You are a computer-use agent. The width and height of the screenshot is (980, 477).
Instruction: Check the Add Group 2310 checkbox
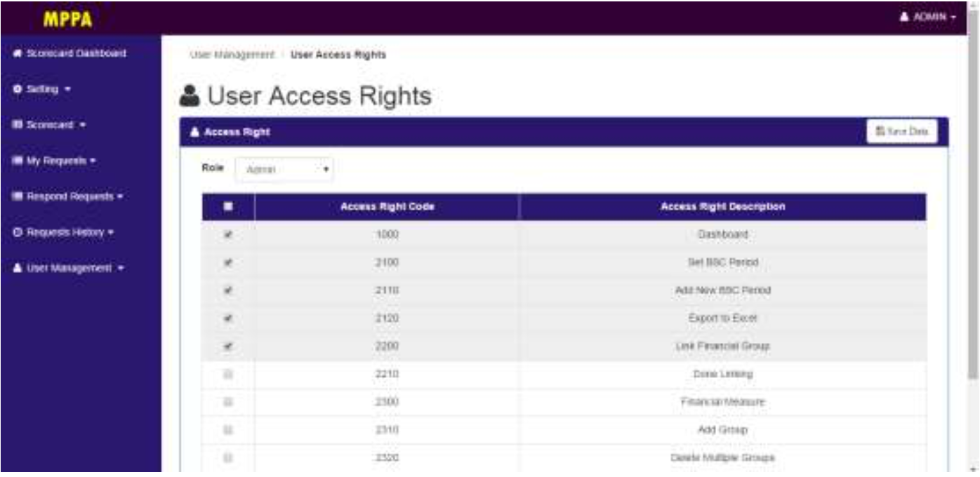click(x=228, y=430)
